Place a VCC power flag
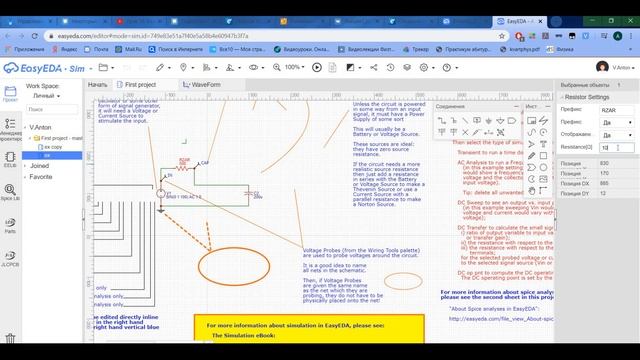This screenshot has width=640, height=360. point(442,132)
